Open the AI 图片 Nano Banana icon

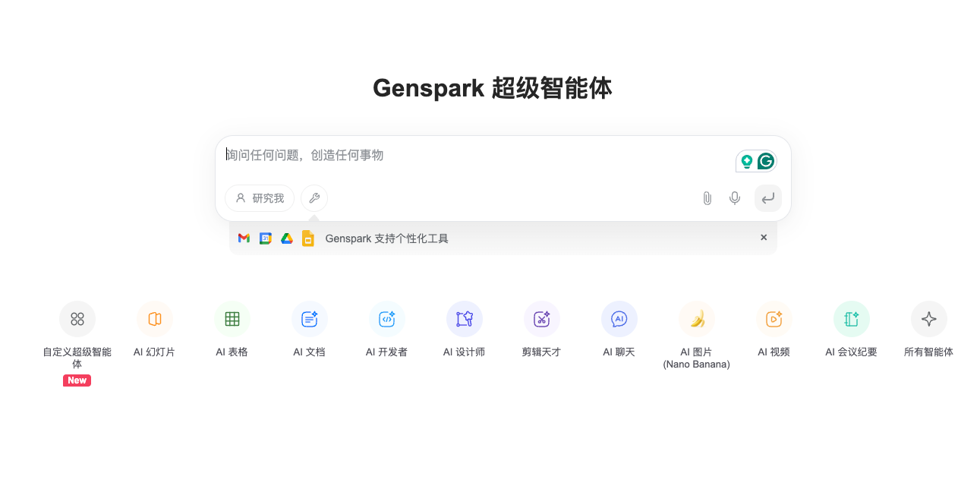[697, 319]
